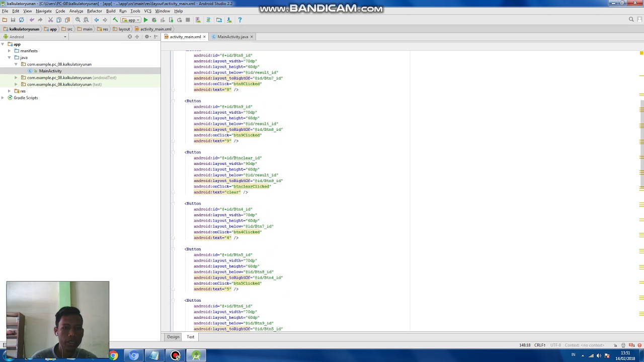This screenshot has height=362, width=644.
Task: Close the MainActivity.java tab
Action: (252, 37)
